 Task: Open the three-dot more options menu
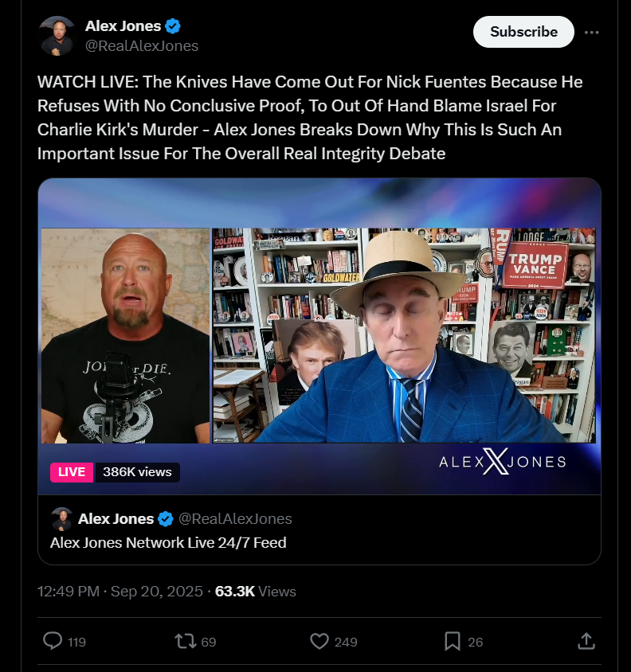pyautogui.click(x=591, y=32)
